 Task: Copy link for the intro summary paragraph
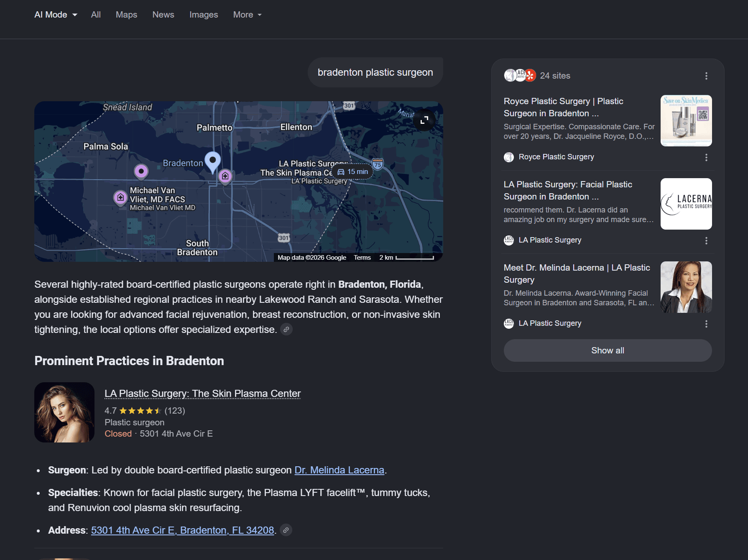click(286, 330)
